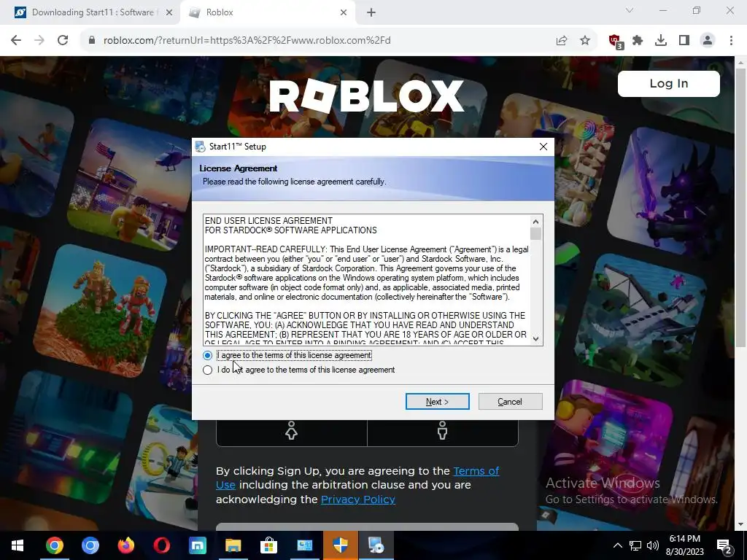
Task: Open volume control tray icon
Action: click(x=653, y=545)
